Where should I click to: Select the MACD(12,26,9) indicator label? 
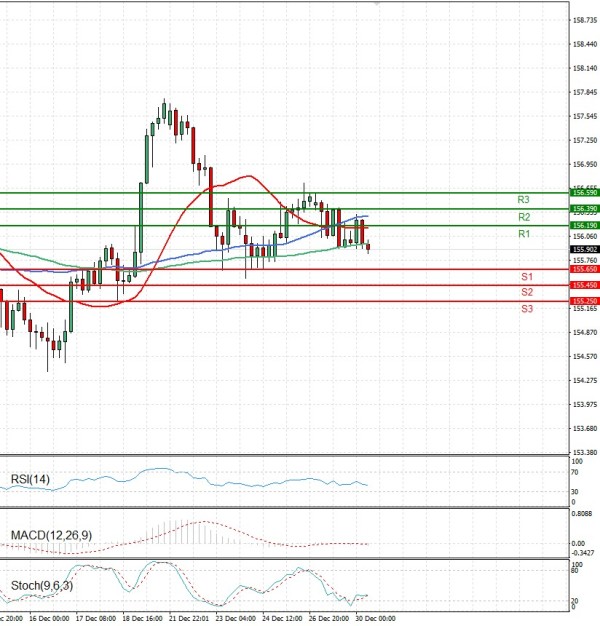tap(49, 536)
